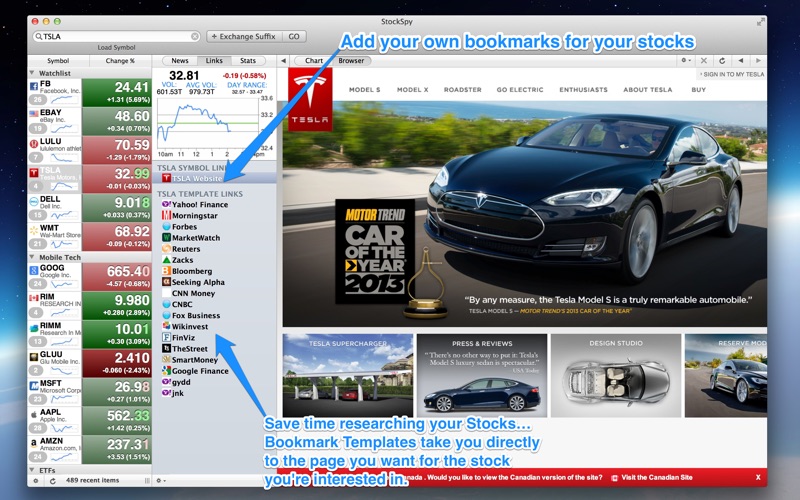This screenshot has width=800, height=500.
Task: Clear the TSLA symbol search field
Action: pos(194,36)
